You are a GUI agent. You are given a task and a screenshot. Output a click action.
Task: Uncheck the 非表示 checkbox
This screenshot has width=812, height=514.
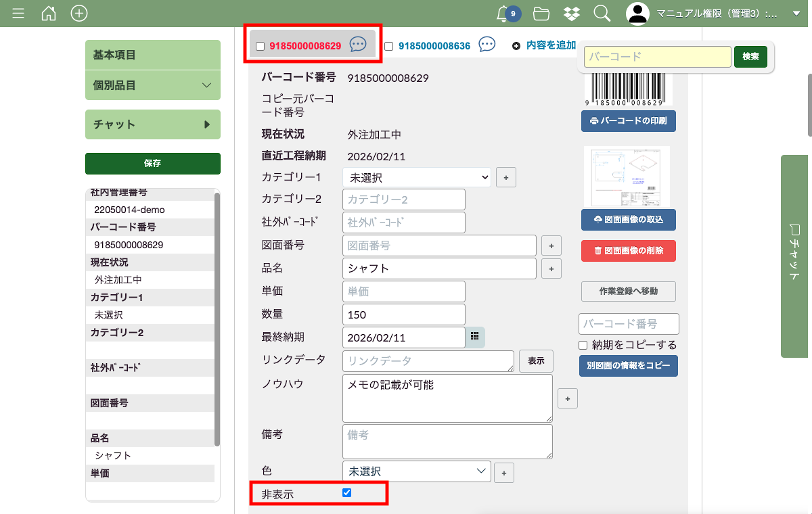[347, 493]
